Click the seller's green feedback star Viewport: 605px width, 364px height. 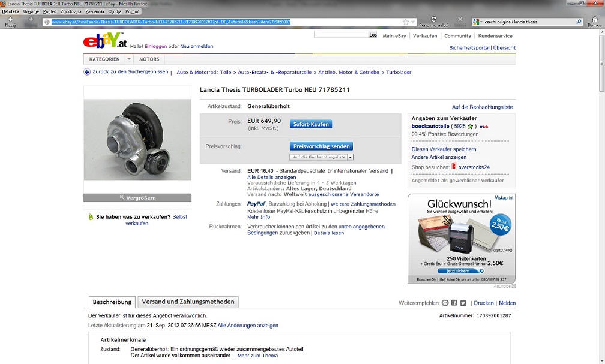470,126
